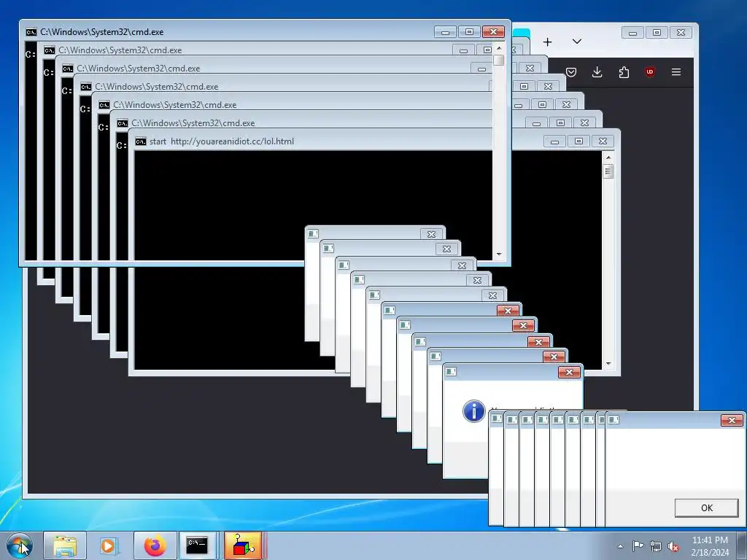Click OK in the front message box

point(706,508)
